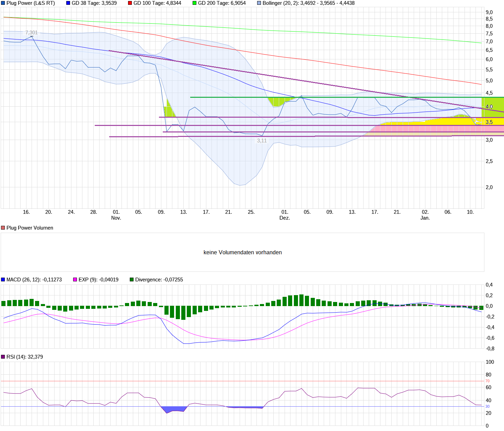Click the 'Nov.' month label on the time axis
This screenshot has width=504, height=431.
point(116,218)
